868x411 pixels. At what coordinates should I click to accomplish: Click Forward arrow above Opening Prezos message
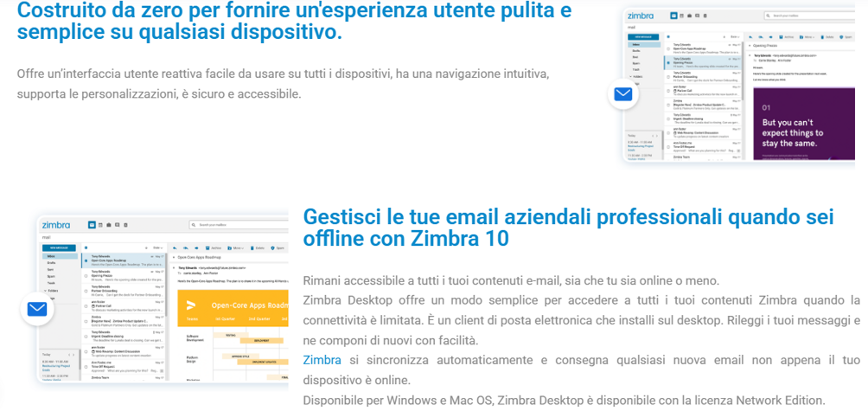770,37
